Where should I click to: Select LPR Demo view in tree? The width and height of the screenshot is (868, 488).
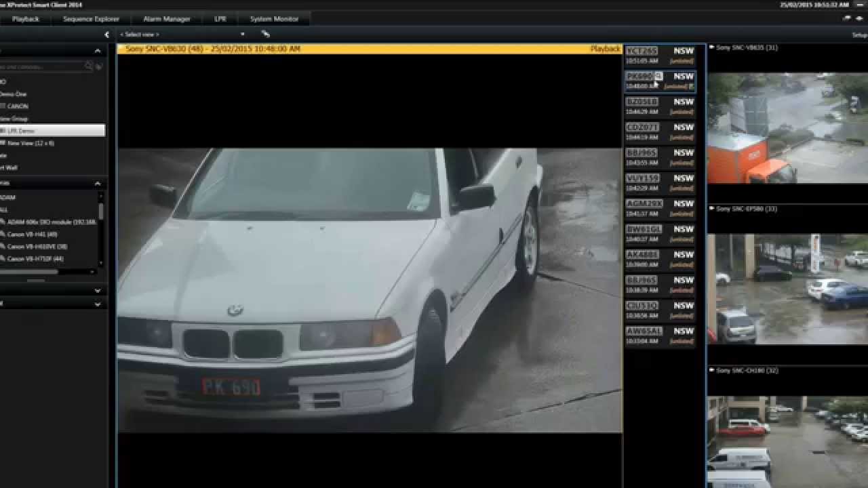tap(52, 130)
